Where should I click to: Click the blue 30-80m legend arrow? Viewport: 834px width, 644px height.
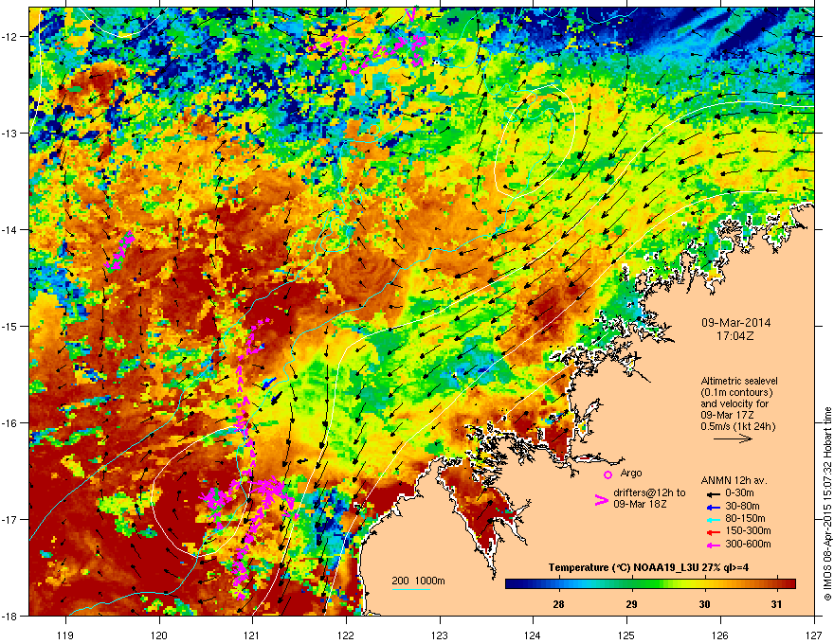tap(712, 507)
